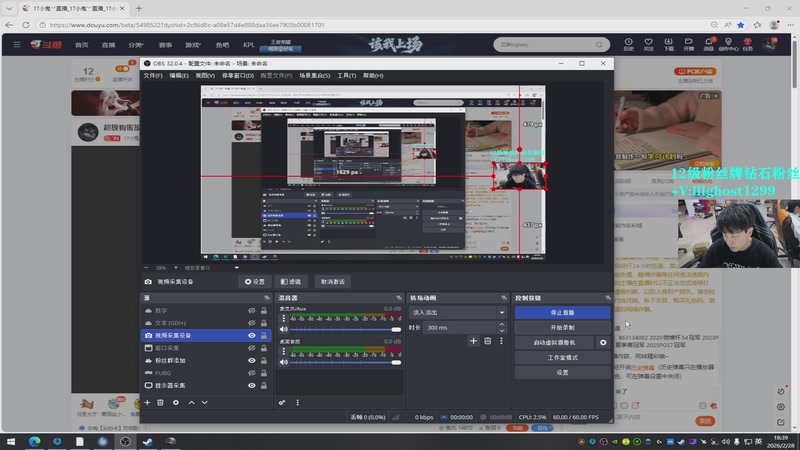Open 麦克风/Aux channel three-dot options
This screenshot has width=800, height=450.
point(284,318)
